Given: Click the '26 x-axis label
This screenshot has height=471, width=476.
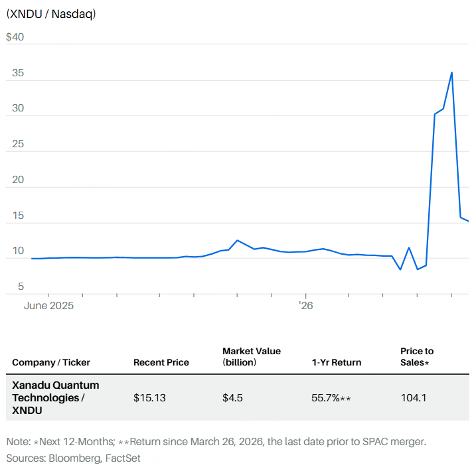Looking at the screenshot, I should pyautogui.click(x=305, y=305).
